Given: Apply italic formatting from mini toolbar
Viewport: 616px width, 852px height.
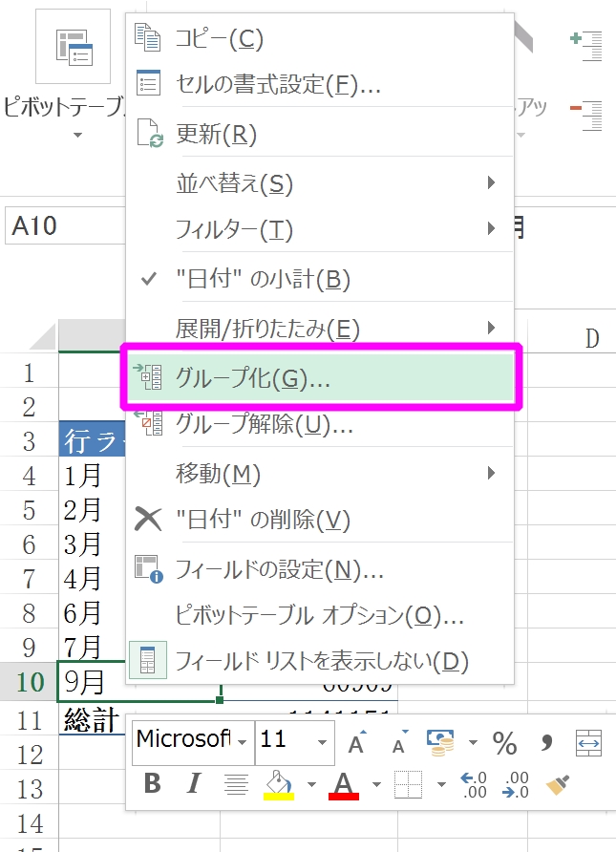Looking at the screenshot, I should pos(194,784).
